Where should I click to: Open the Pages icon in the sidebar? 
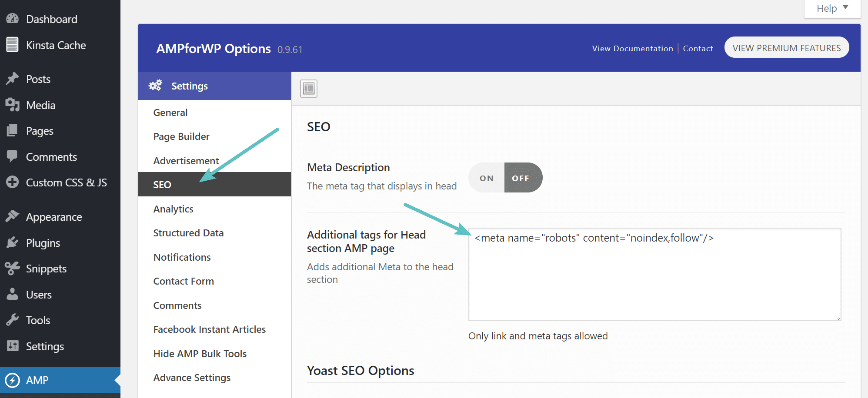pos(12,131)
